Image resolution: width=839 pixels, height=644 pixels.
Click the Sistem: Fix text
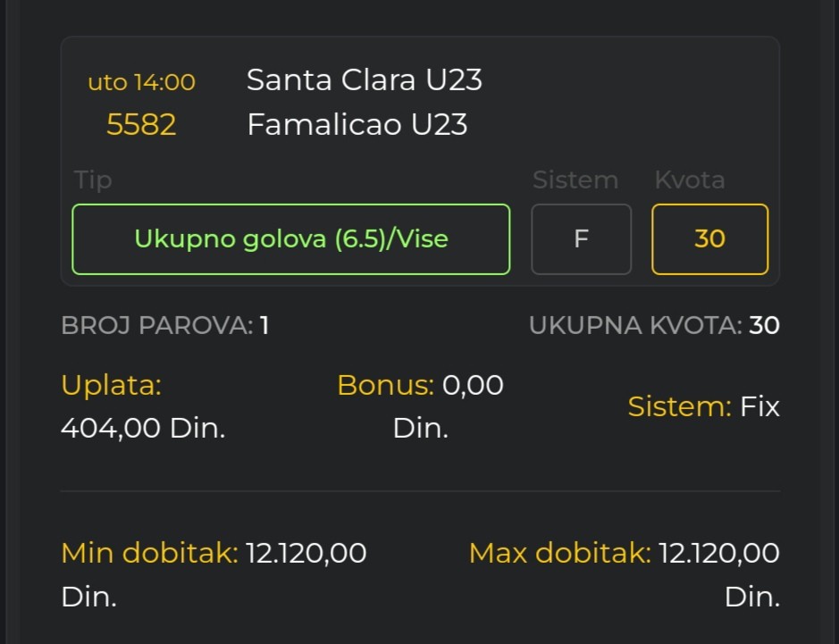pyautogui.click(x=703, y=407)
